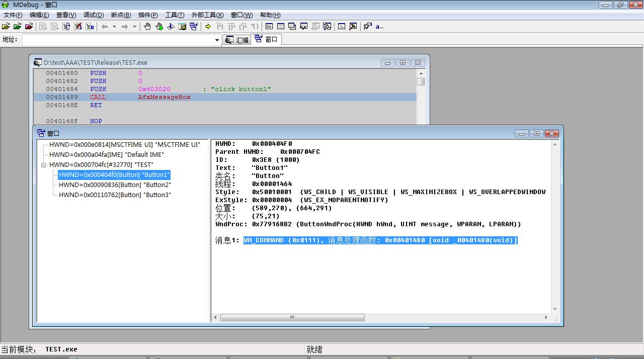The width and height of the screenshot is (644, 359).
Task: Click the WM_COMMAND message handler line
Action: [x=380, y=240]
